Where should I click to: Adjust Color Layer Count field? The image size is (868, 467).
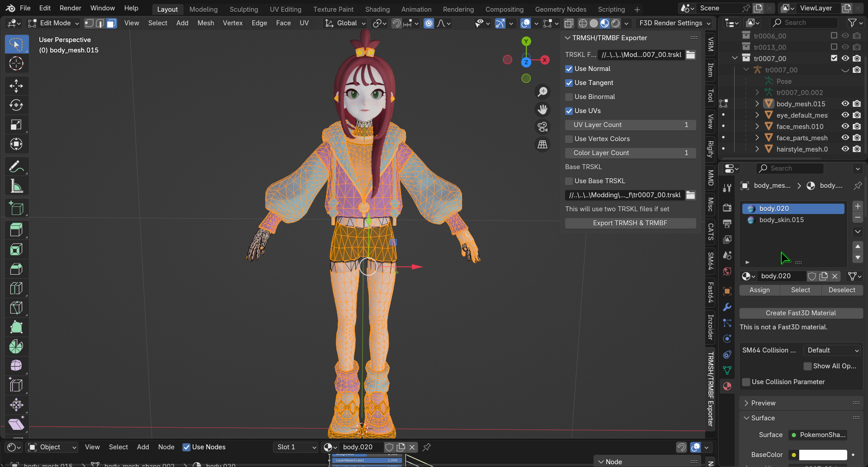click(630, 153)
